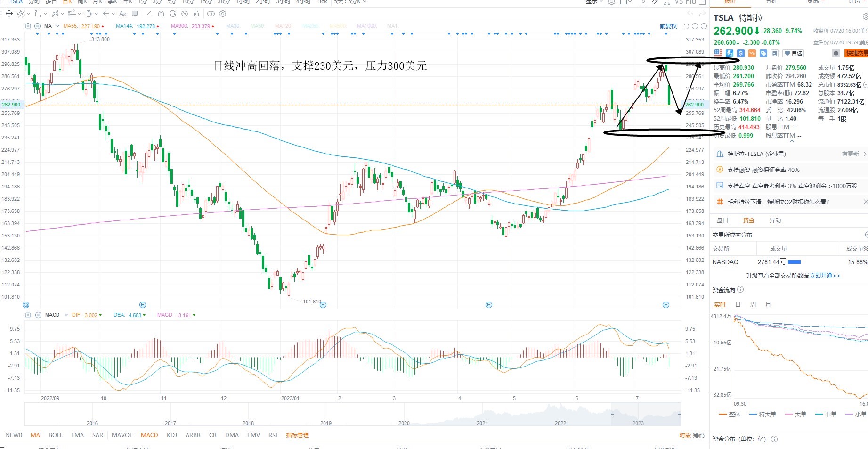868x449 pixels.
Task: Toggle the MA30 line on
Action: click(233, 26)
